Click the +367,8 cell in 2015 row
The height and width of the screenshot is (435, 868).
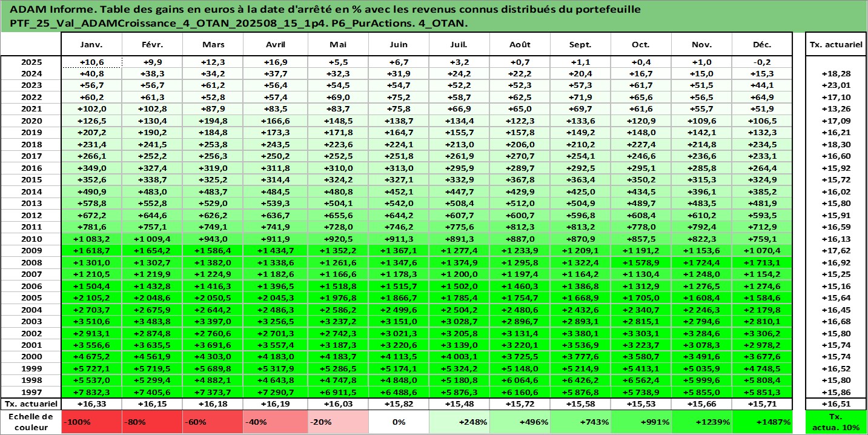(x=520, y=180)
